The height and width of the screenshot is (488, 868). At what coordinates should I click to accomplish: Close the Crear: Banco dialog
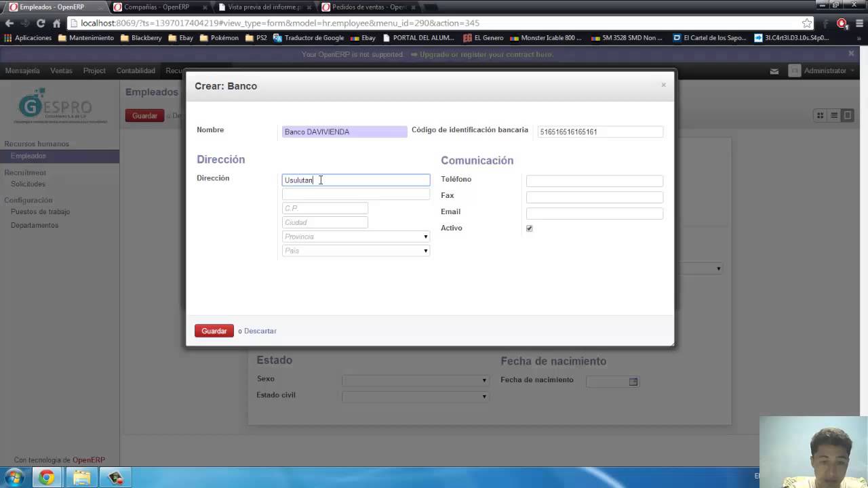tap(663, 85)
